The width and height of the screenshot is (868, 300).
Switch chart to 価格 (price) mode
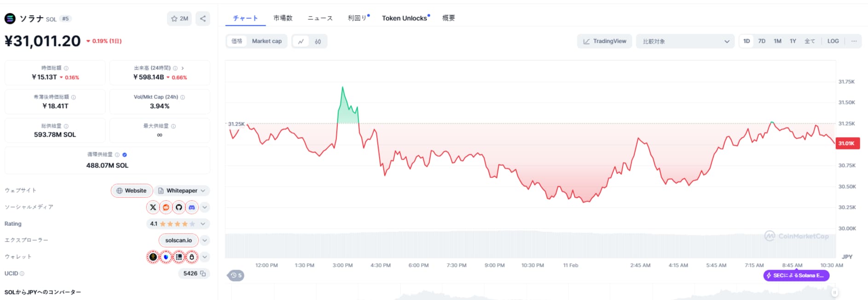(x=237, y=41)
